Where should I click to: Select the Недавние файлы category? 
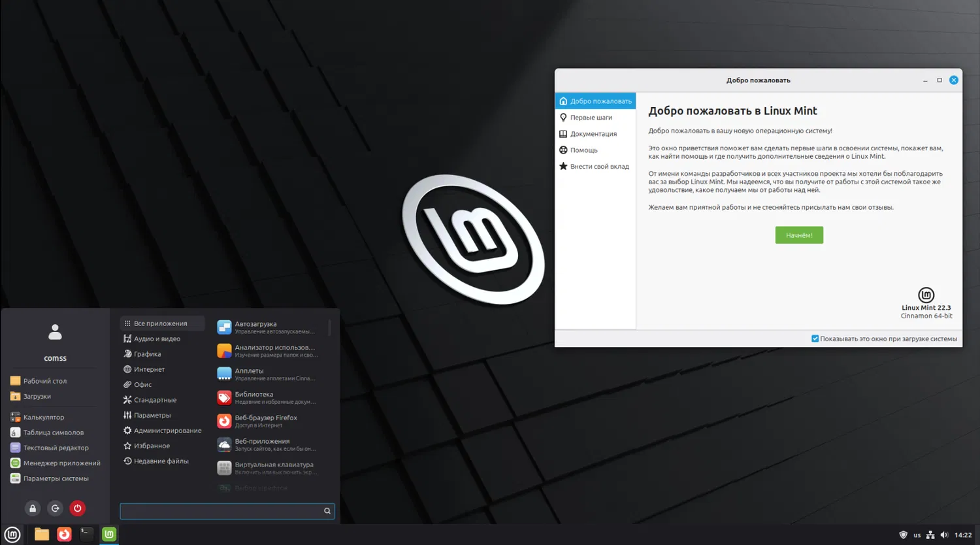[162, 461]
